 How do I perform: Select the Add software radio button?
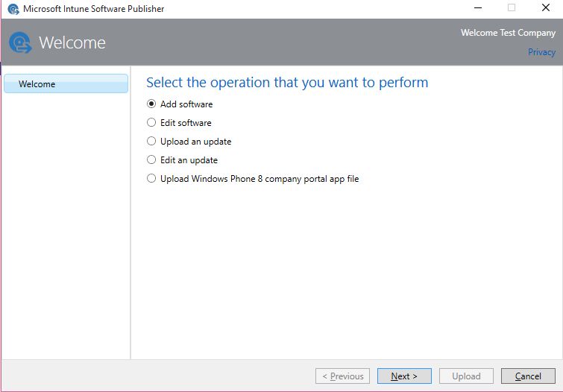[x=151, y=104]
